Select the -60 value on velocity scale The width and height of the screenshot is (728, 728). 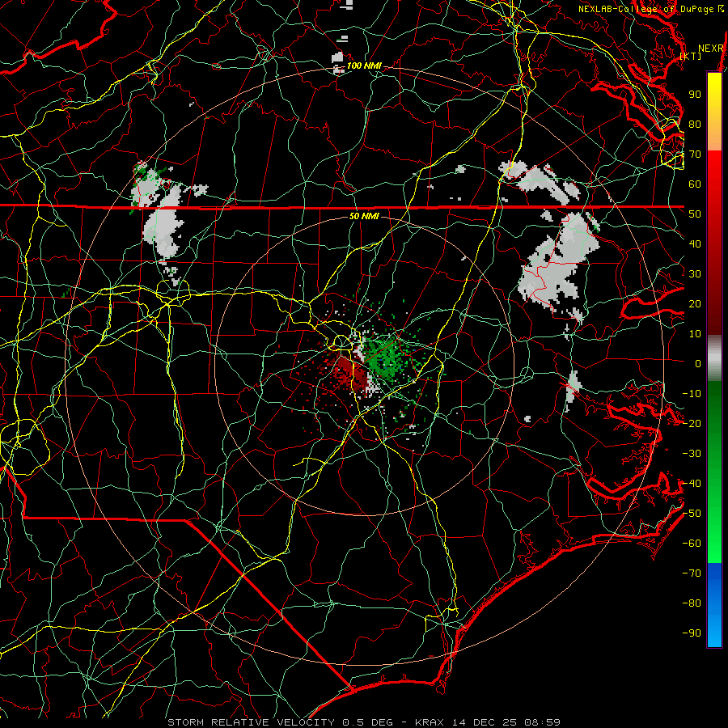[x=692, y=544]
